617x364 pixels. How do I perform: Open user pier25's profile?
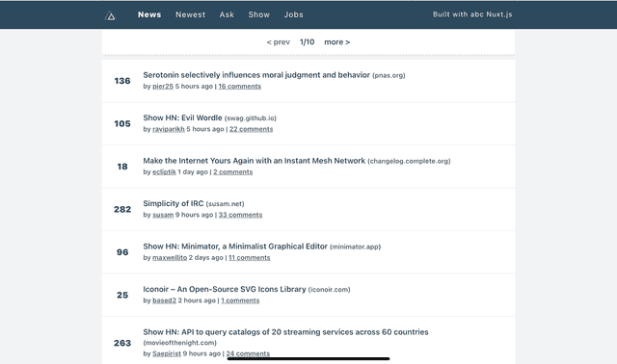coord(163,86)
